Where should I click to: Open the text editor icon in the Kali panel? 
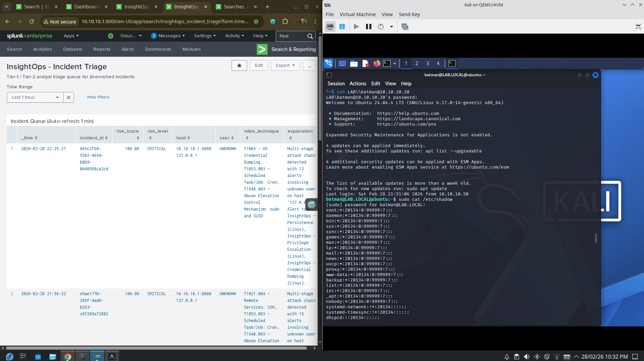pyautogui.click(x=366, y=63)
